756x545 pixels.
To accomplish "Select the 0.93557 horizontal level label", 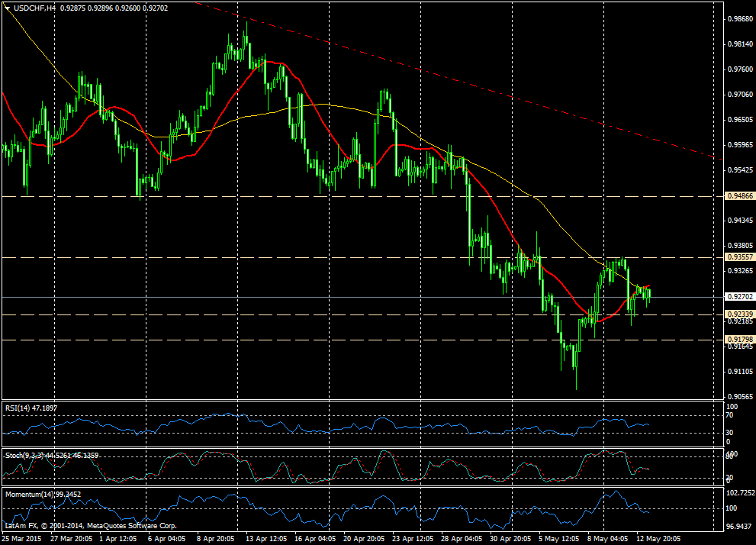I will pos(738,258).
